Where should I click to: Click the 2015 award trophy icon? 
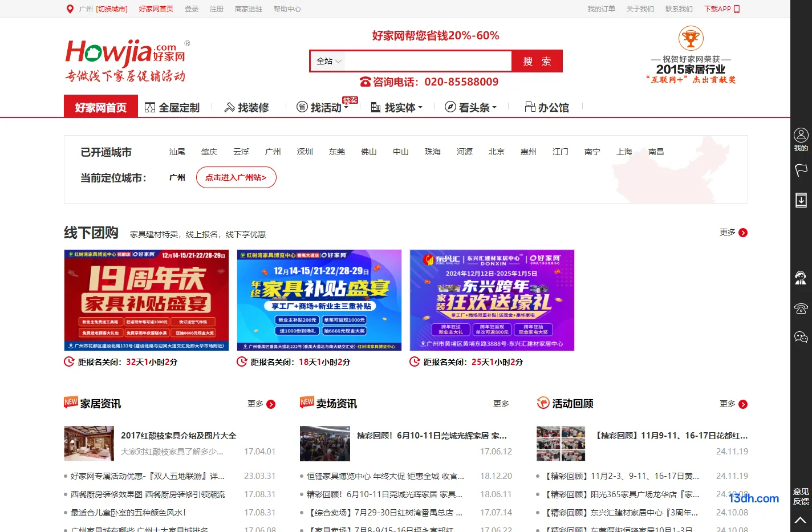(691, 39)
